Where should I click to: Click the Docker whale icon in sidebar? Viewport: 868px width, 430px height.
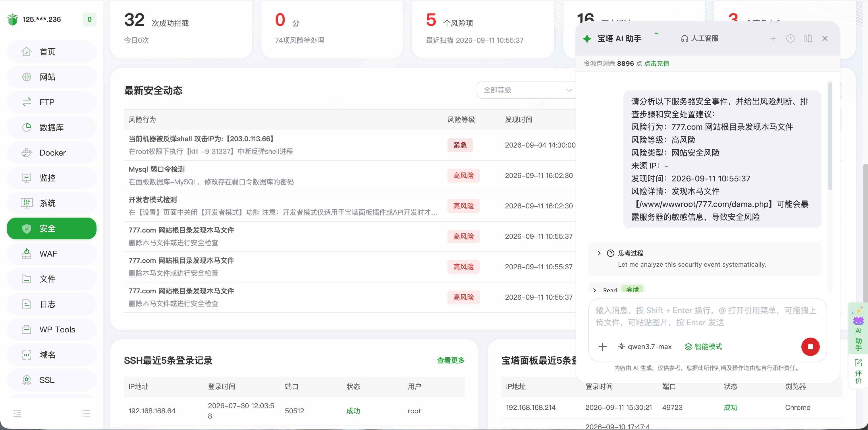pyautogui.click(x=27, y=152)
